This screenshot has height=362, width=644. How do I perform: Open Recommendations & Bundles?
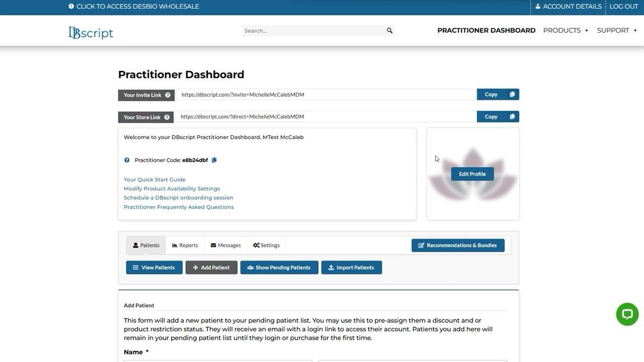458,245
